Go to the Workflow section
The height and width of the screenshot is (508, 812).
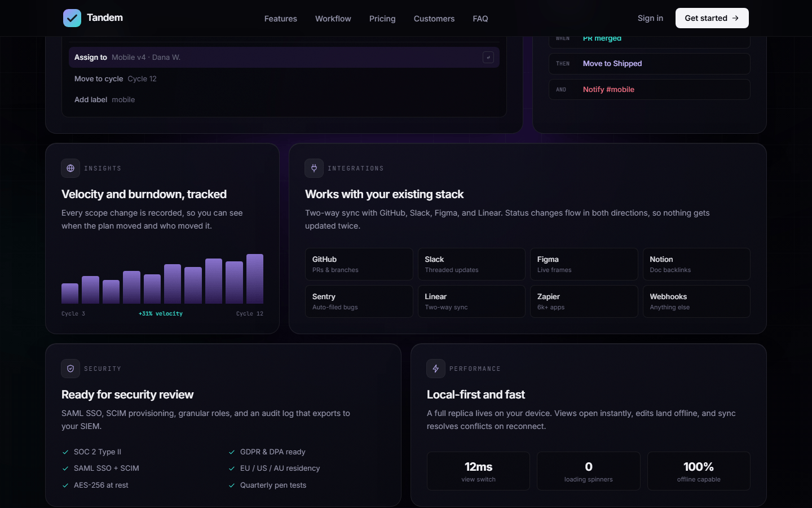pyautogui.click(x=333, y=19)
